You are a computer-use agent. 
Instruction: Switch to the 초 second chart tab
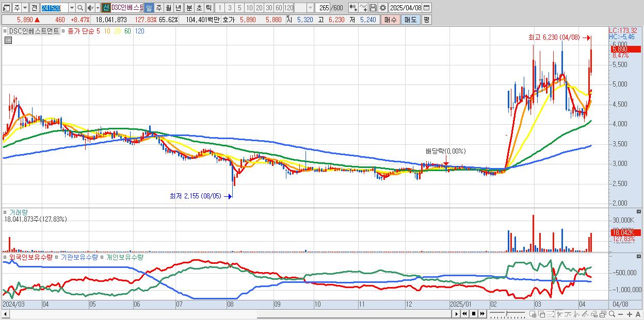coord(199,8)
